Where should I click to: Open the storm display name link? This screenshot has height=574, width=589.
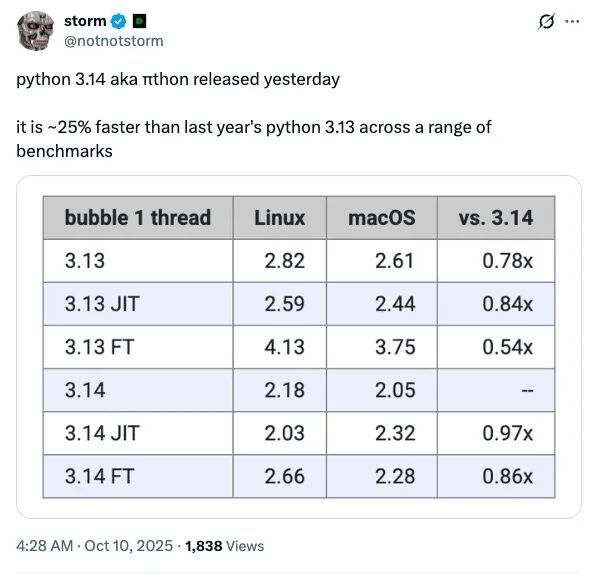click(x=85, y=21)
